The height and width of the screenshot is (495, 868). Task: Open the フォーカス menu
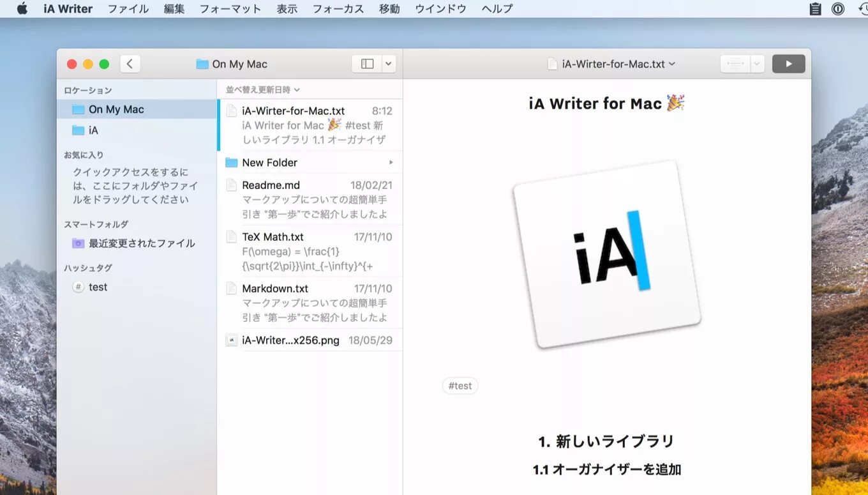[338, 9]
